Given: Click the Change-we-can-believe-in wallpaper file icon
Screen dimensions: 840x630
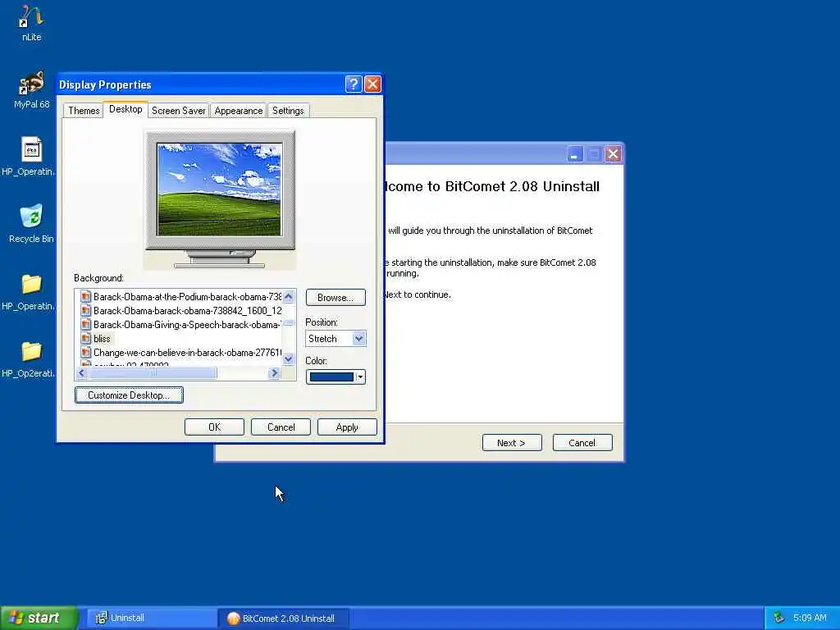Looking at the screenshot, I should point(85,353).
